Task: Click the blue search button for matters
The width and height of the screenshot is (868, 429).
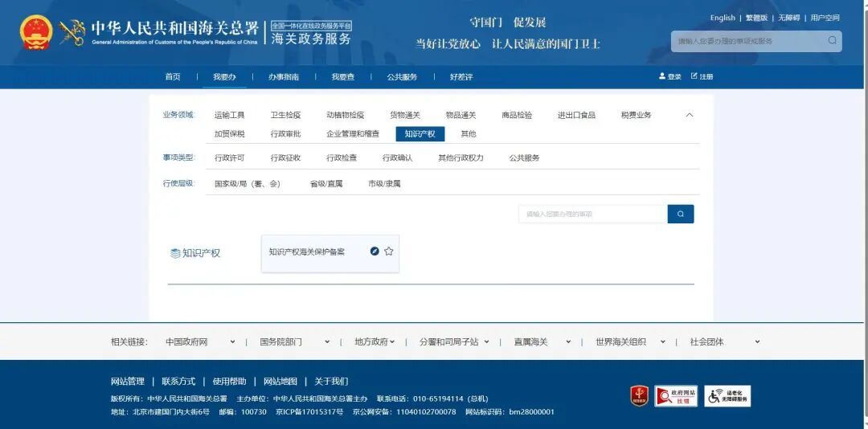Action: point(681,214)
